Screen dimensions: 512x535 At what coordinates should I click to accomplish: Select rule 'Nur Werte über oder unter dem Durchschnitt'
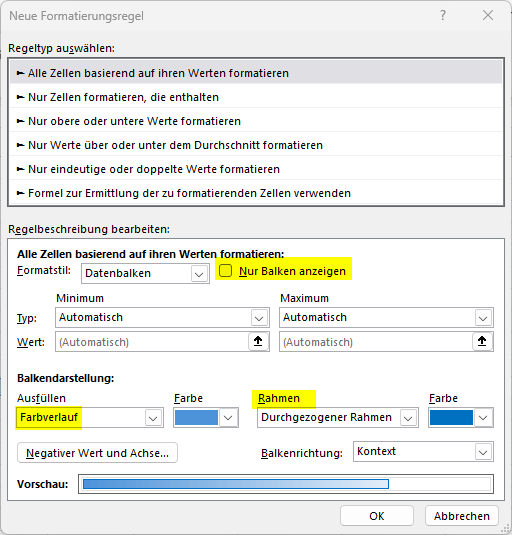(x=256, y=145)
